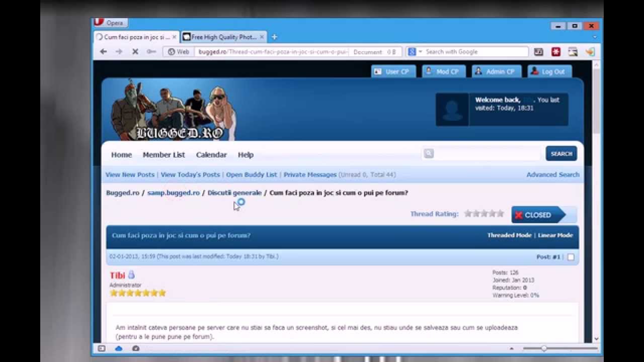Screen dimensions: 644x362
Task: Rate thread with the first star
Action: pos(468,214)
